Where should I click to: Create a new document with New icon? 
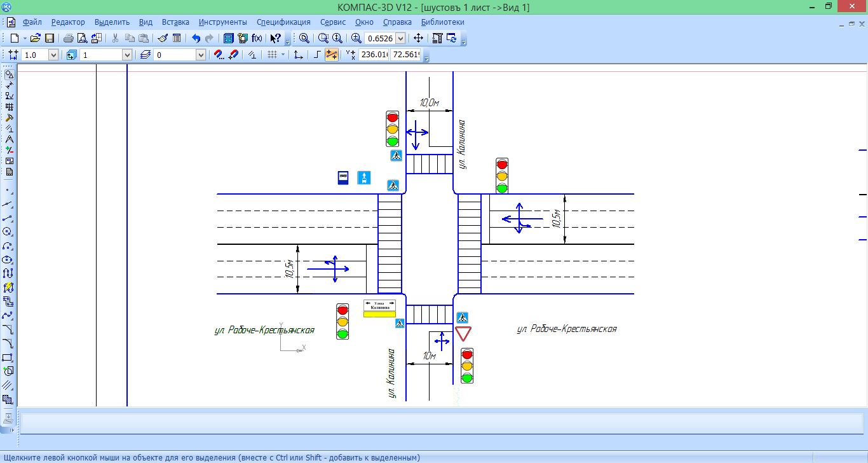(15, 38)
